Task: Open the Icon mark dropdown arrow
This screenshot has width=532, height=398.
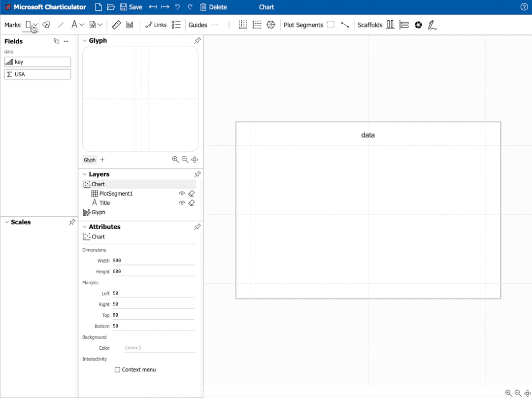Action: click(100, 25)
